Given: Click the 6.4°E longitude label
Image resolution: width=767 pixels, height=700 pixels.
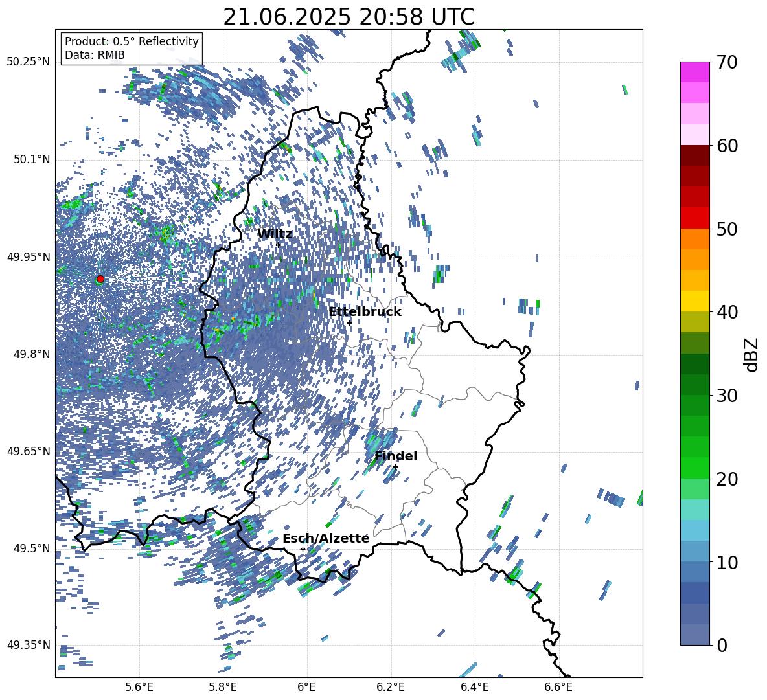Looking at the screenshot, I should [x=474, y=688].
